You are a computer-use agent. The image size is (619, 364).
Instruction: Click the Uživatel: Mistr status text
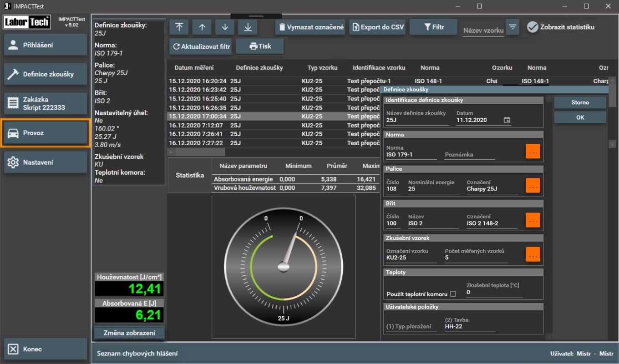pyautogui.click(x=582, y=354)
